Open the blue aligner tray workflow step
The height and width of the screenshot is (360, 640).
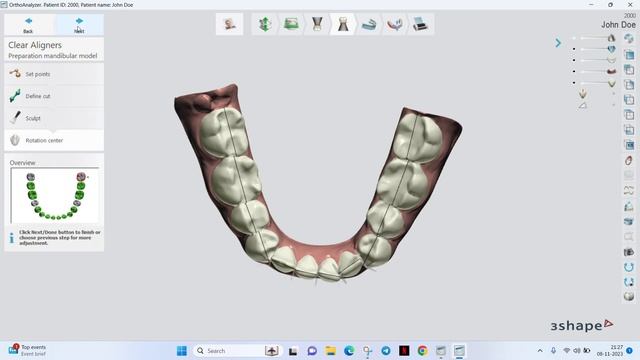(x=369, y=24)
